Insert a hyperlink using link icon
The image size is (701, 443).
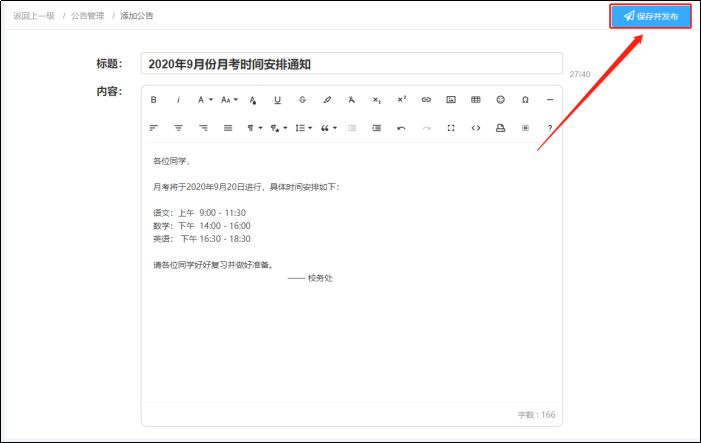coord(426,100)
